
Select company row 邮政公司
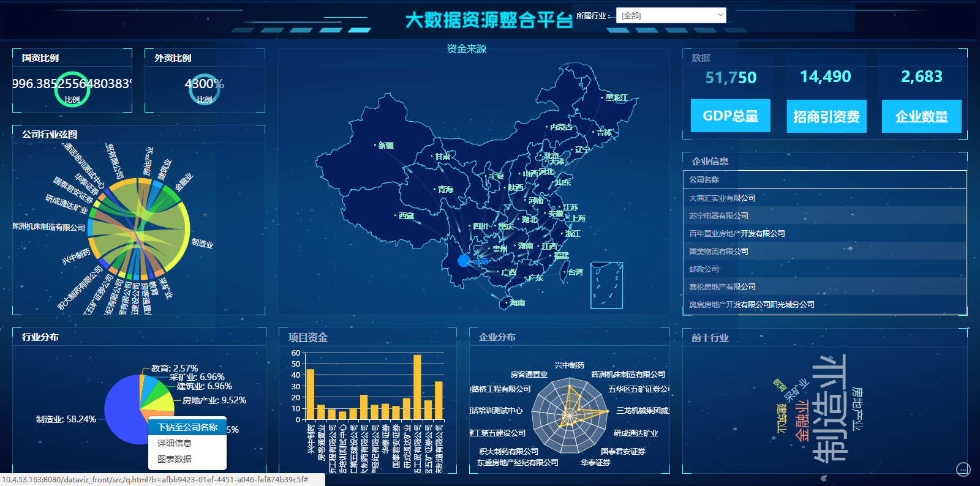[824, 269]
